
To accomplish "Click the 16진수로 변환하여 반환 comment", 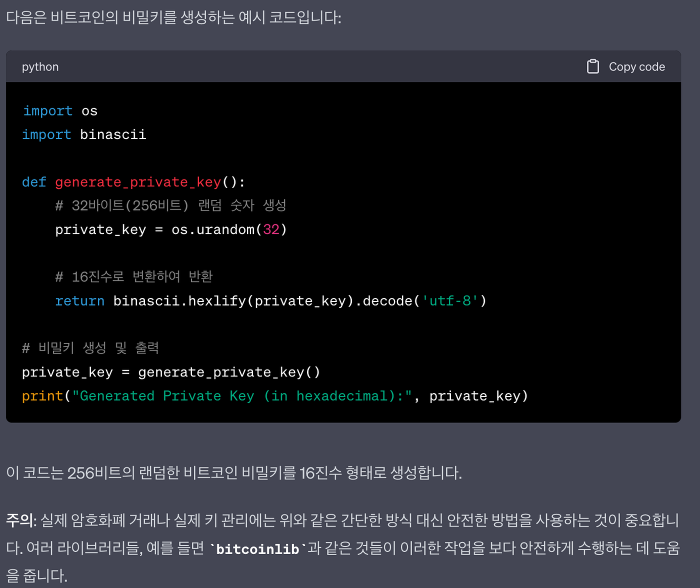I will click(x=133, y=276).
